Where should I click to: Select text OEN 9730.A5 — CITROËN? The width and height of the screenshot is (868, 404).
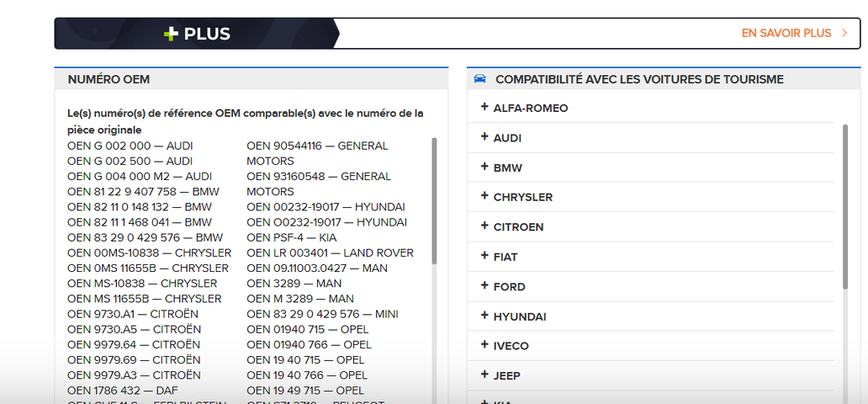(x=135, y=330)
